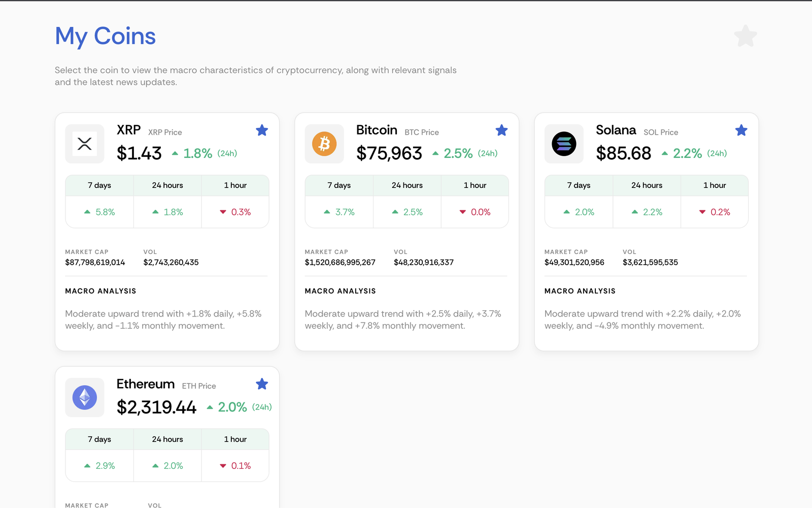Select the 24 hours column in XRP card
Viewport: 812px width, 508px height.
(x=167, y=185)
